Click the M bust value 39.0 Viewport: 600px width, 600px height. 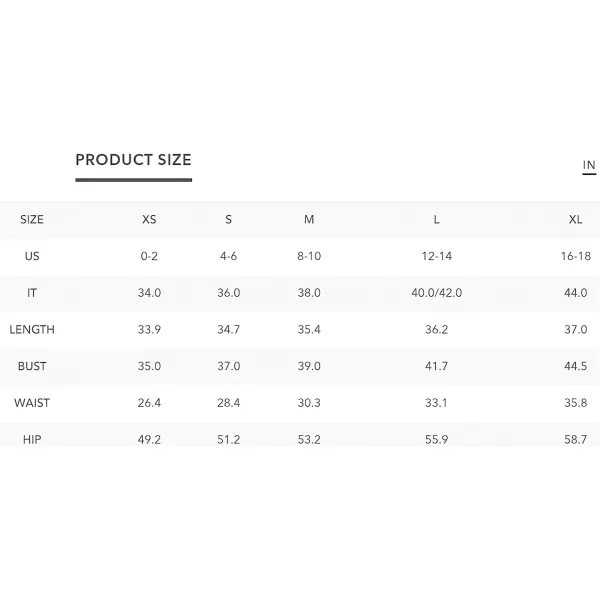pos(309,366)
